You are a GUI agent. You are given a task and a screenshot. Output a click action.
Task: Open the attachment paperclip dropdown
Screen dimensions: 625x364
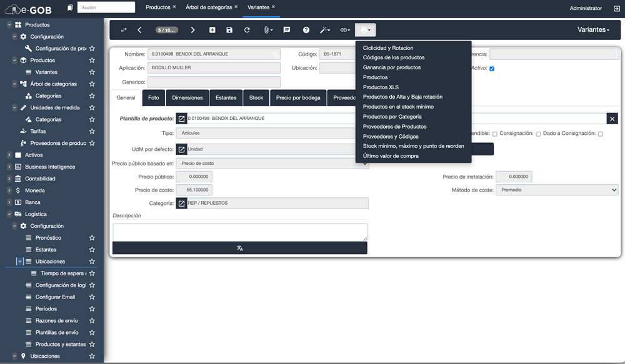(x=267, y=30)
